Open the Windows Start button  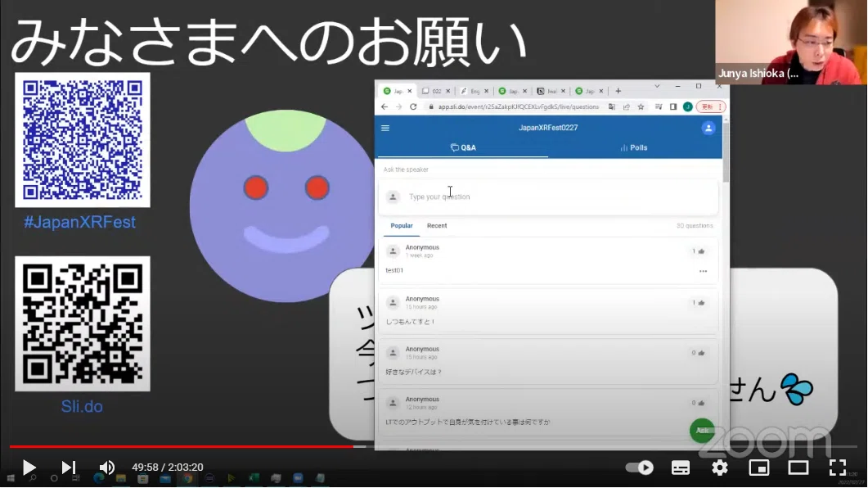(x=10, y=478)
